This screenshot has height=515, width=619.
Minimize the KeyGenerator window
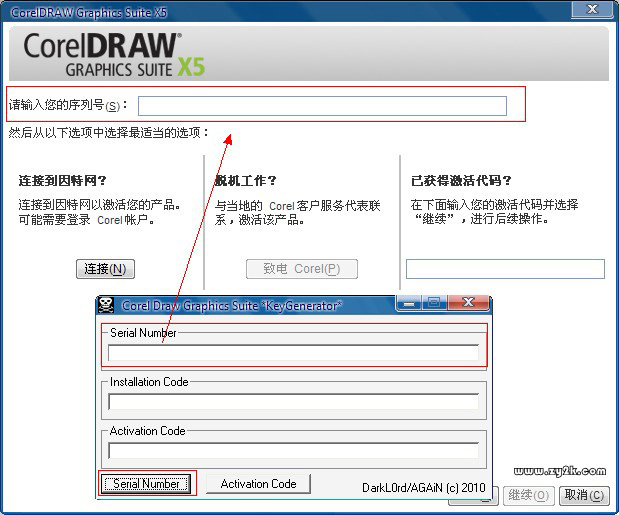pyautogui.click(x=409, y=303)
